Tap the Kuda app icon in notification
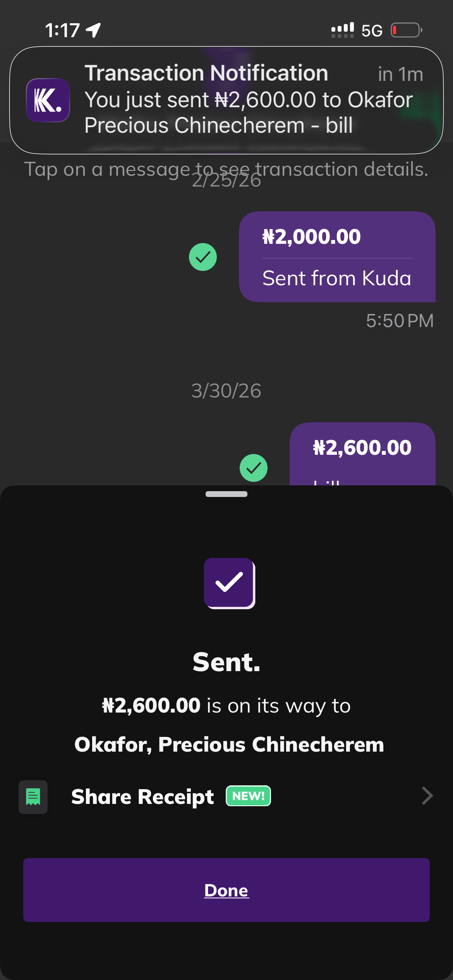Viewport: 453px width, 980px height. (x=48, y=100)
